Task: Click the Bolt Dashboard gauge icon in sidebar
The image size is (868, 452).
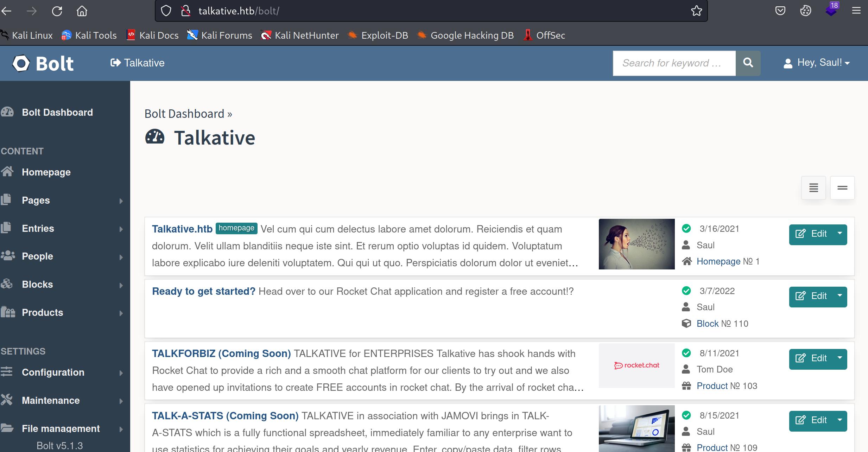Action: click(7, 112)
